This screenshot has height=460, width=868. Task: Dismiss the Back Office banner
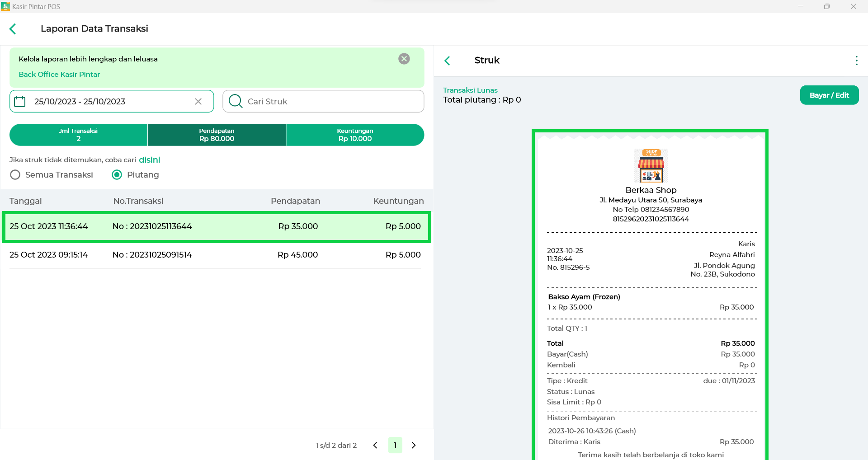tap(404, 59)
